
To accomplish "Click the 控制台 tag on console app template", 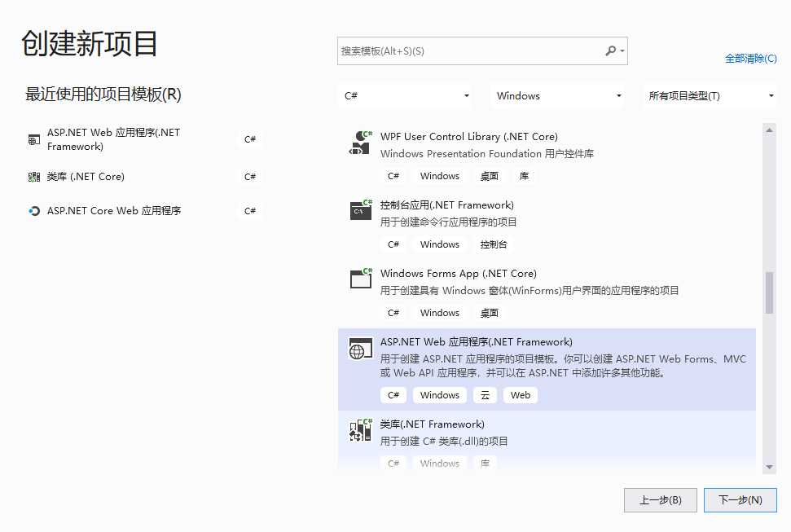I will pyautogui.click(x=494, y=244).
